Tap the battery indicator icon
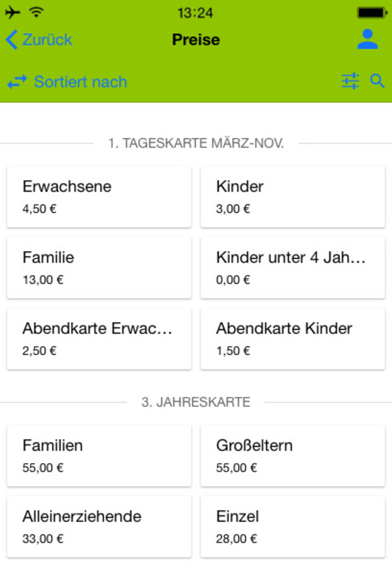 373,12
